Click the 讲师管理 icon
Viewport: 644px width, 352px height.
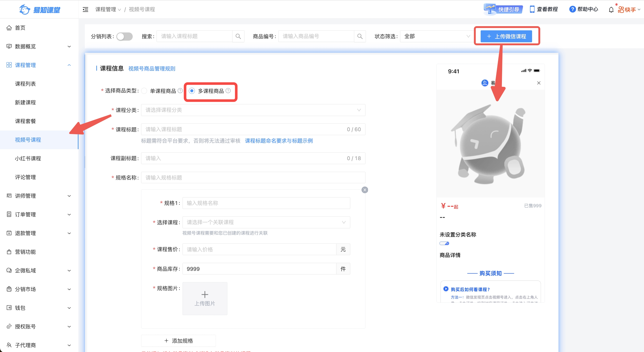coord(9,196)
